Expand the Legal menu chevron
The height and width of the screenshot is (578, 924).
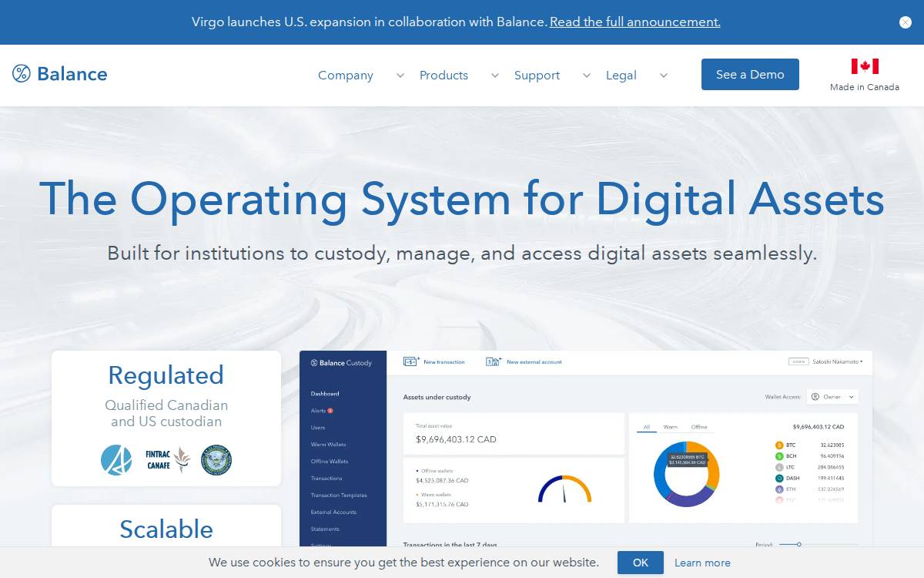coord(664,76)
